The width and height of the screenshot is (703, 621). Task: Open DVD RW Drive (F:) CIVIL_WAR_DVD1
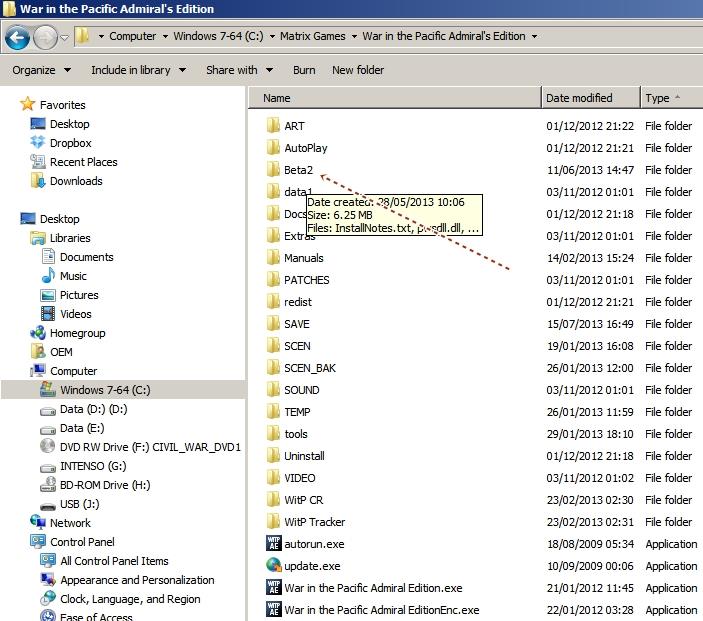pyautogui.click(x=140, y=447)
